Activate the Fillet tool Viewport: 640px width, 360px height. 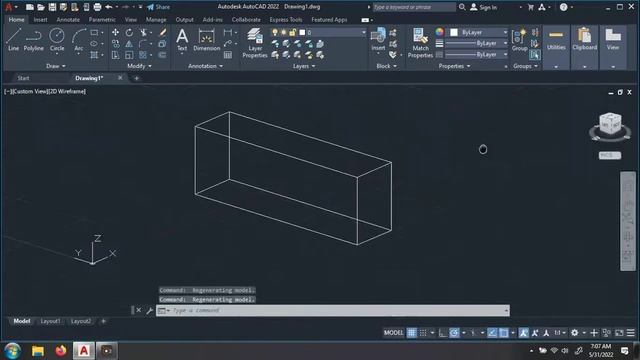(143, 44)
